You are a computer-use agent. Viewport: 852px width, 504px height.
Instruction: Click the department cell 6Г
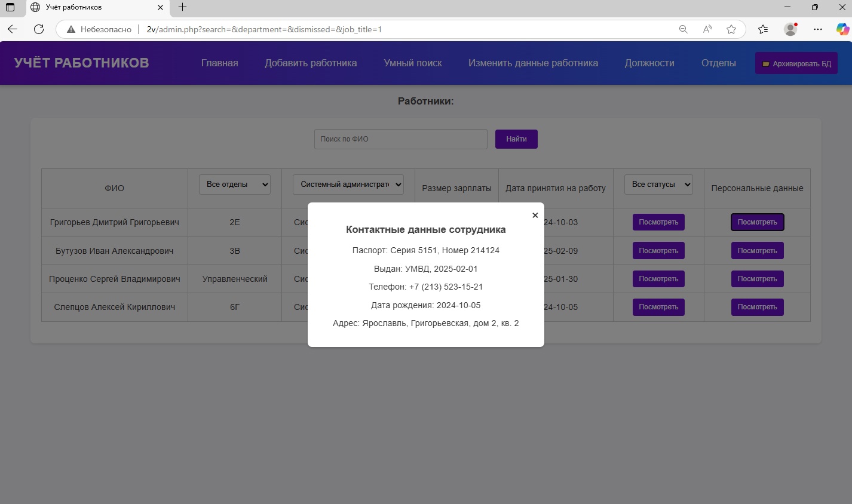pos(235,307)
